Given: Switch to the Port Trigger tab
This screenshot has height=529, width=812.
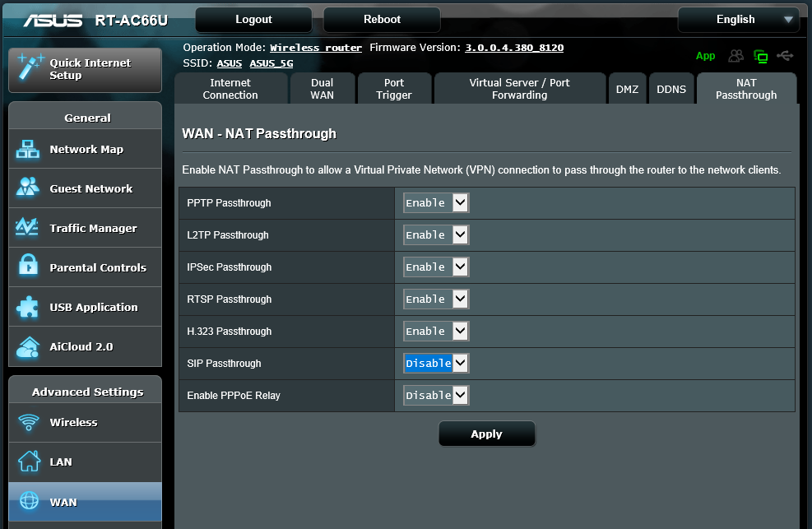Looking at the screenshot, I should [394, 89].
